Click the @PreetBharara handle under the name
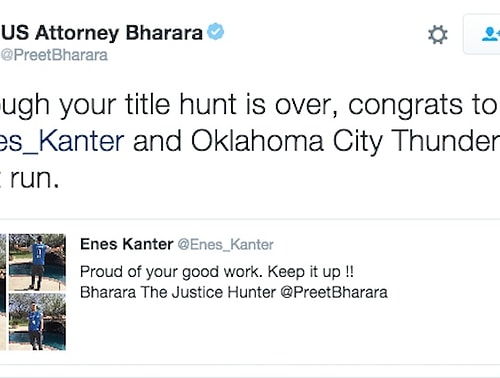 coord(54,55)
